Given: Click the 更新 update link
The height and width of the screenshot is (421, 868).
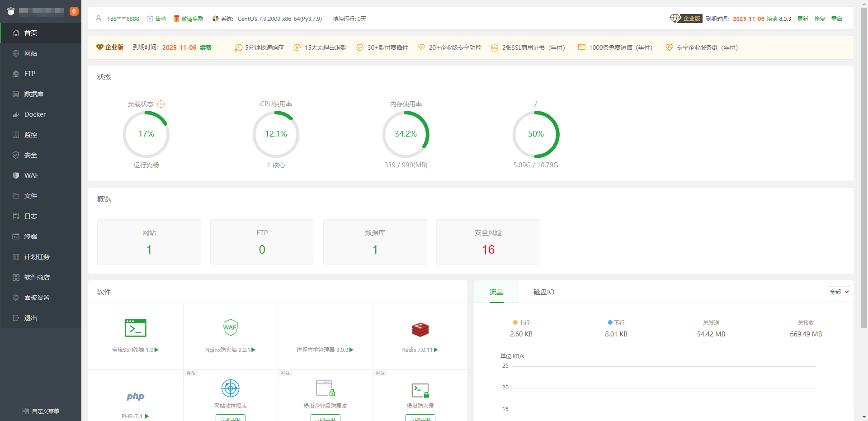Looking at the screenshot, I should click(x=802, y=19).
